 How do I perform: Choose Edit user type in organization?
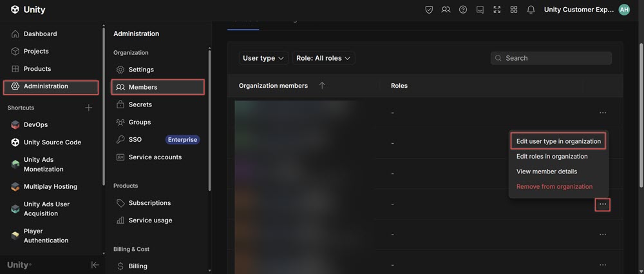558,141
